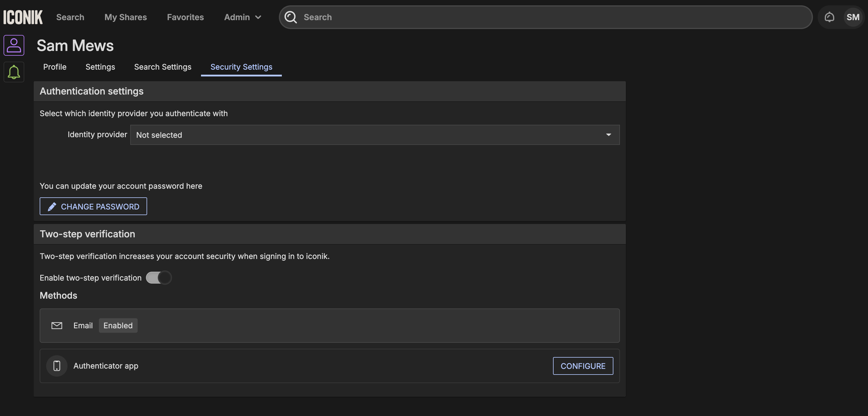This screenshot has height=416, width=868.
Task: Click Configure for Authenticator app
Action: pyautogui.click(x=583, y=366)
